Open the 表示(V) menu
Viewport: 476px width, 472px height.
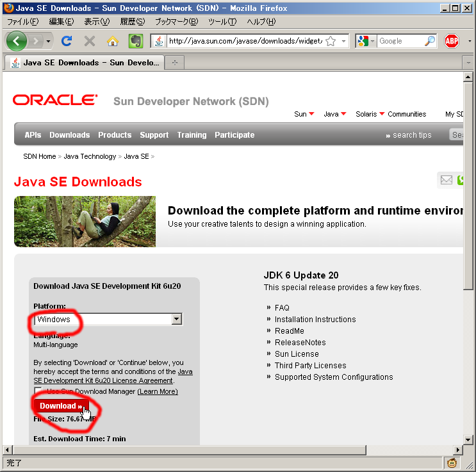(x=97, y=22)
